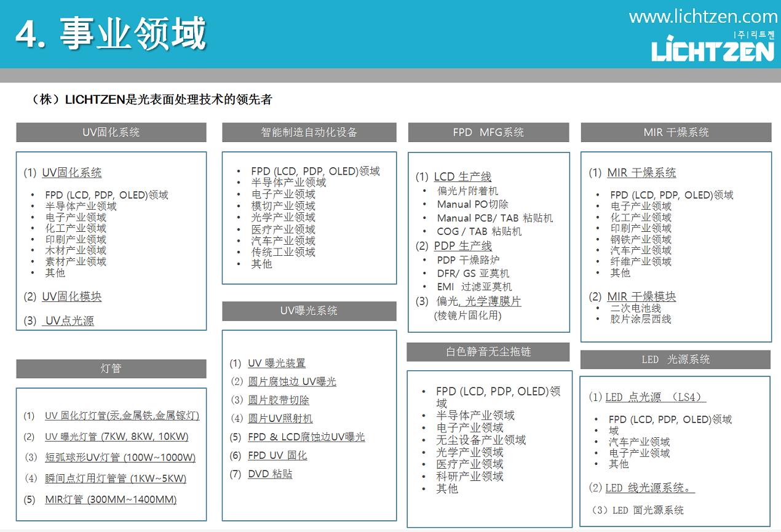Select the slide title 4. 事业领域
Viewport: 781px width, 532px height.
click(x=111, y=34)
